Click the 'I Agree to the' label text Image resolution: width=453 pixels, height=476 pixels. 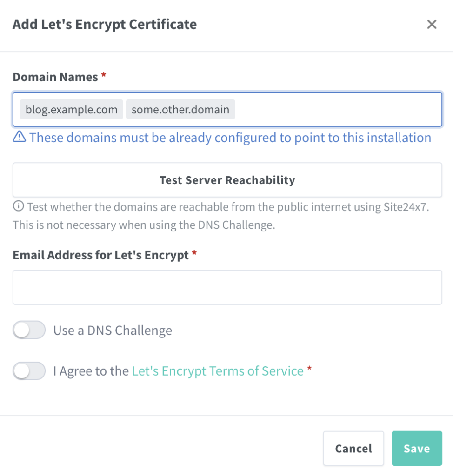(91, 371)
